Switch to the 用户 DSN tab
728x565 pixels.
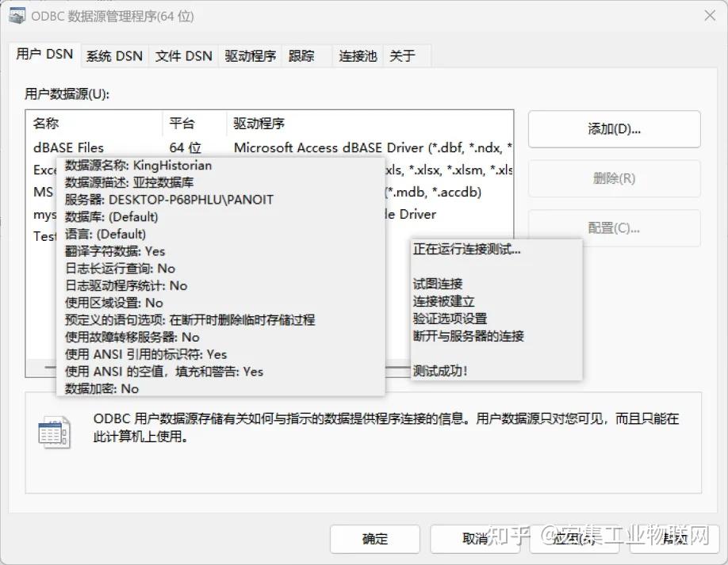coord(44,55)
